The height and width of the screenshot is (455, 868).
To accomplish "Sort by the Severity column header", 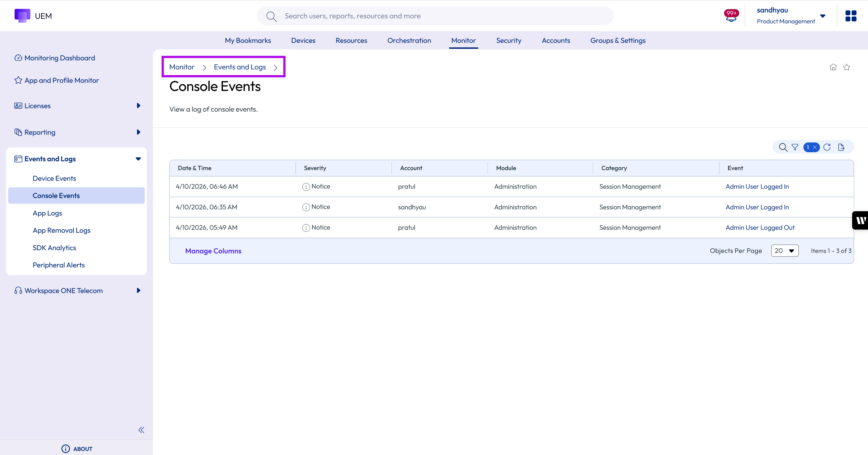I will 315,168.
